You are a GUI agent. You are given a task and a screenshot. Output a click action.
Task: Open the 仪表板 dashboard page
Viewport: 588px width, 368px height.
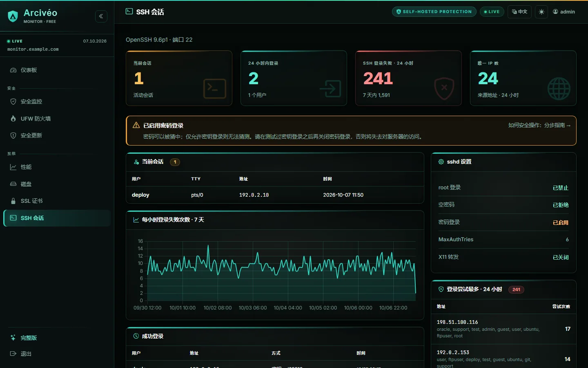pyautogui.click(x=57, y=70)
